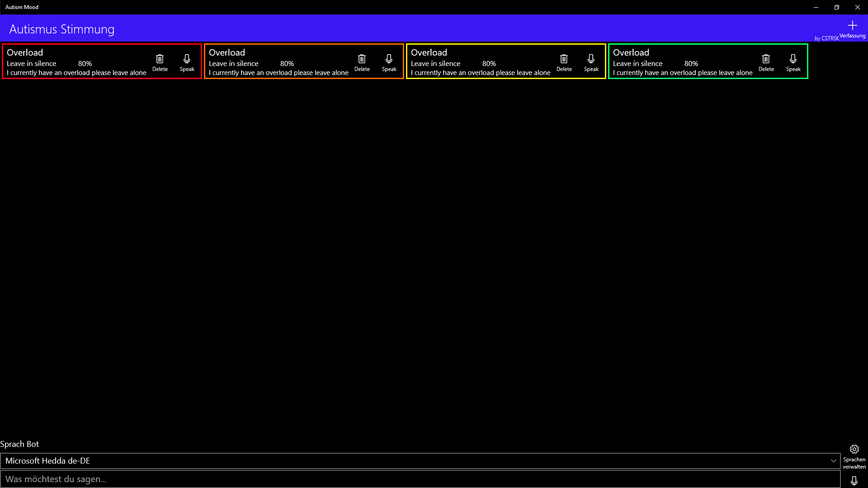Restore down the Autism Mood window
868x488 pixels.
click(836, 7)
